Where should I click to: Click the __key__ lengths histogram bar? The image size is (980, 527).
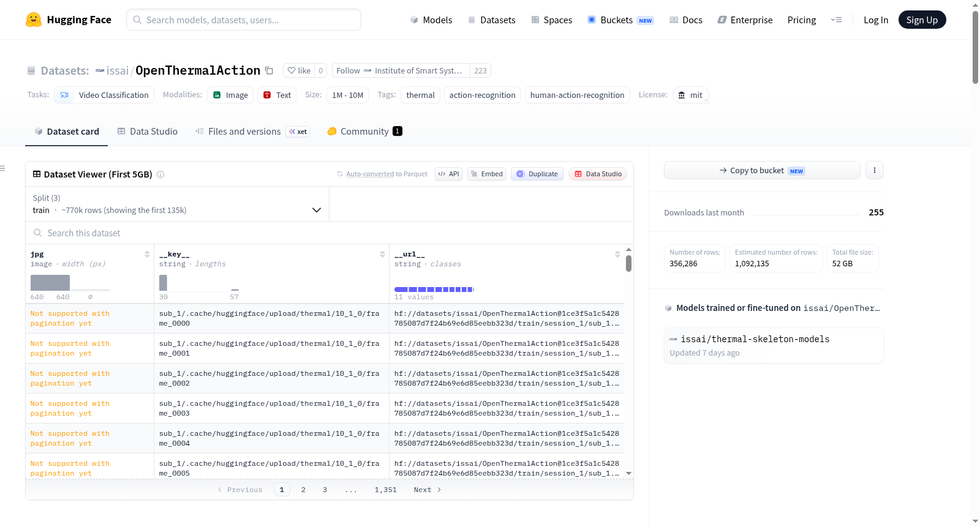163,283
